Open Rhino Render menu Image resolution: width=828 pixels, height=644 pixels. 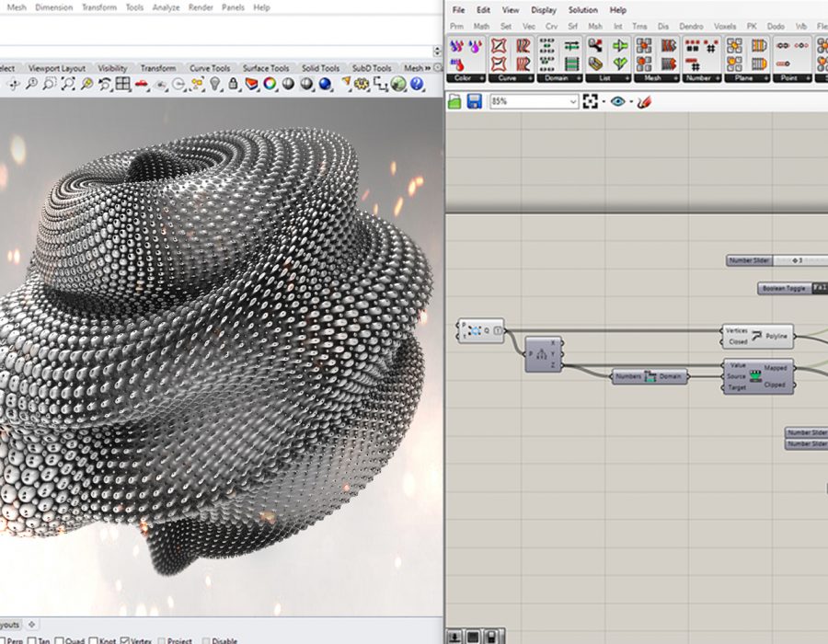coord(201,7)
